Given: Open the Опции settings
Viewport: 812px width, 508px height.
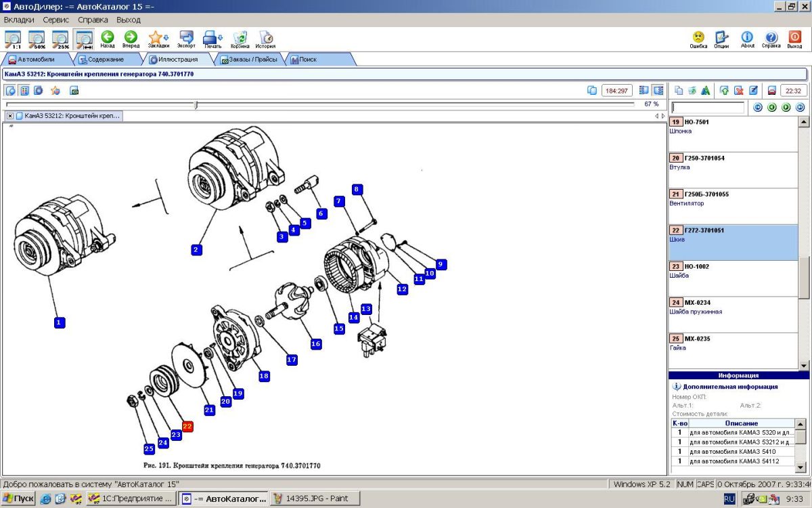Looking at the screenshot, I should pyautogui.click(x=721, y=40).
